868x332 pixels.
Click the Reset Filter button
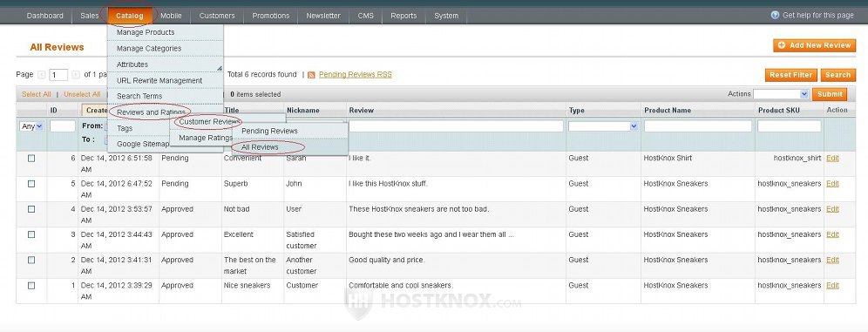791,75
